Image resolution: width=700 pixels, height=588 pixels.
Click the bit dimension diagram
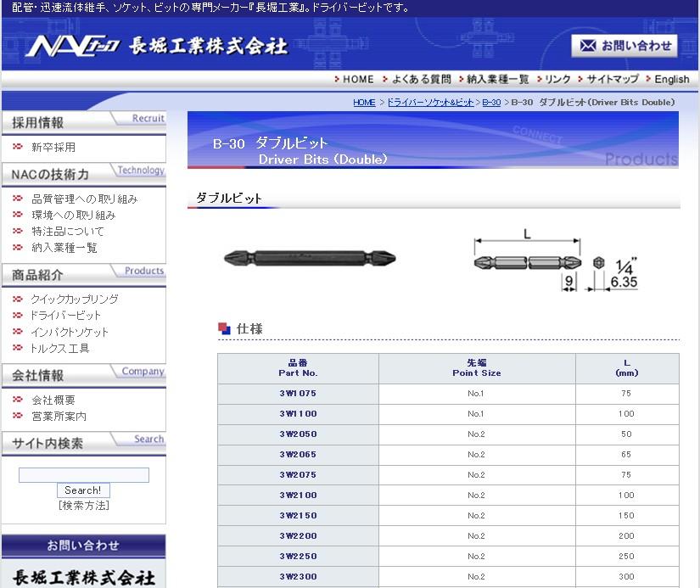click(556, 260)
